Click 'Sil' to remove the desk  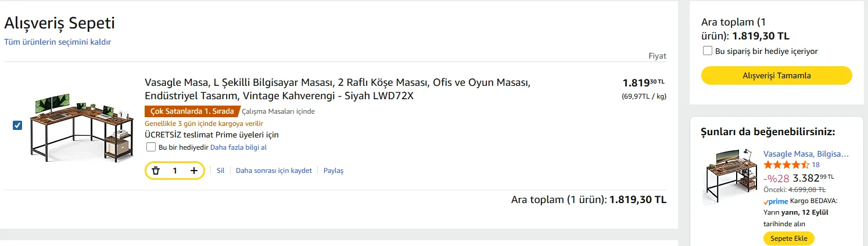coord(220,171)
